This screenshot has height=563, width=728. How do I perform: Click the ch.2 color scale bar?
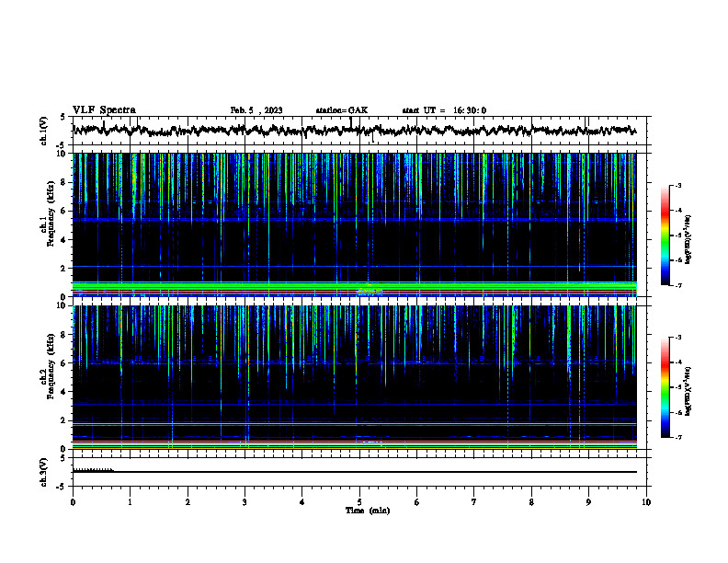(665, 387)
